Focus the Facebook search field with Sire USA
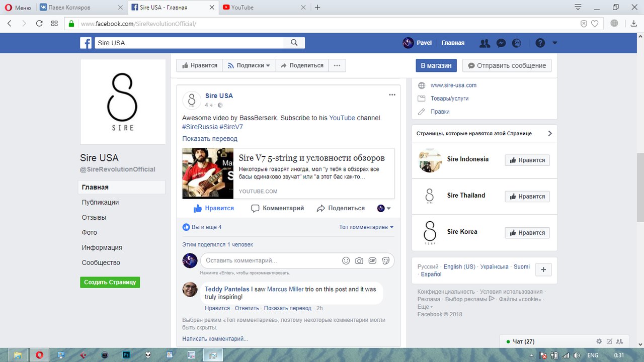The image size is (644, 362). click(x=188, y=43)
